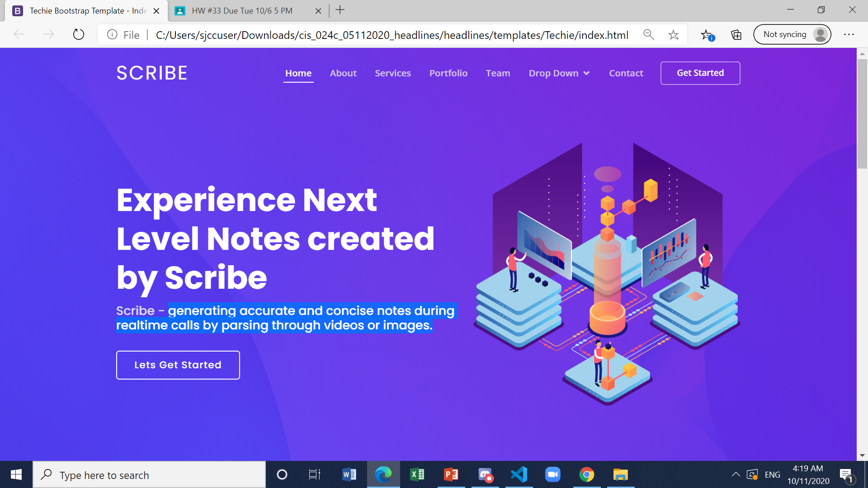The width and height of the screenshot is (868, 488).
Task: Open the Collections icon in the toolbar
Action: (736, 34)
